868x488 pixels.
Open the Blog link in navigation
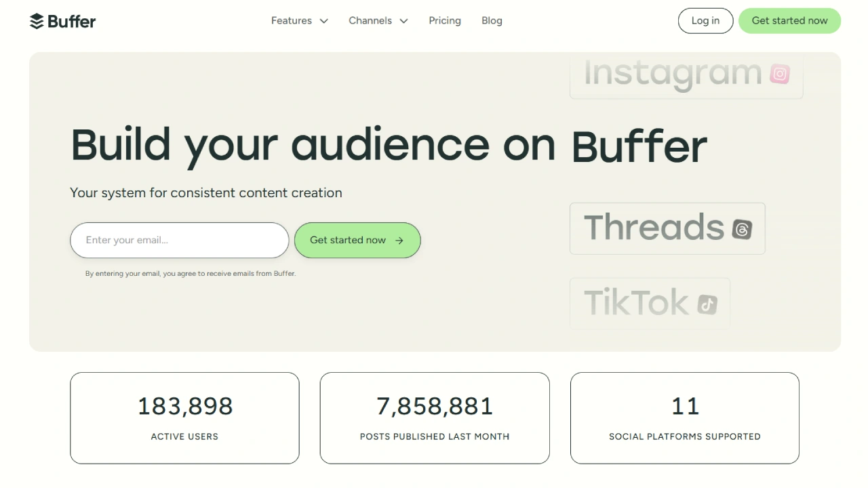pos(492,21)
